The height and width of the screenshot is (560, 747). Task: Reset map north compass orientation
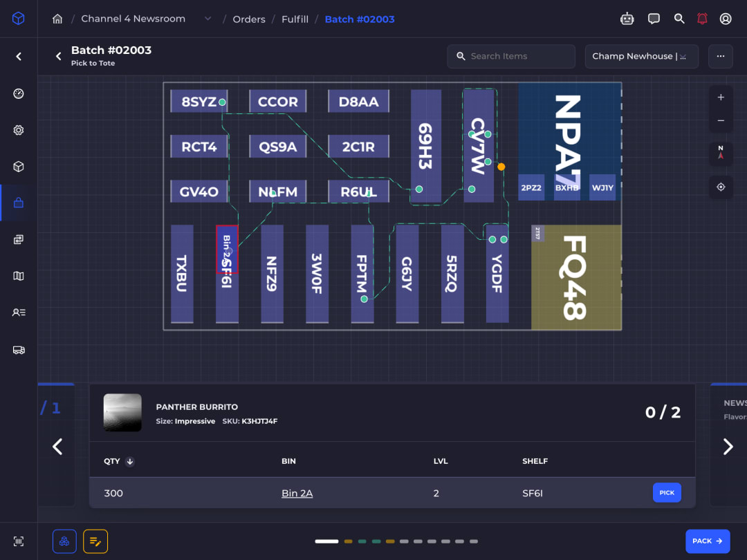[x=721, y=153]
